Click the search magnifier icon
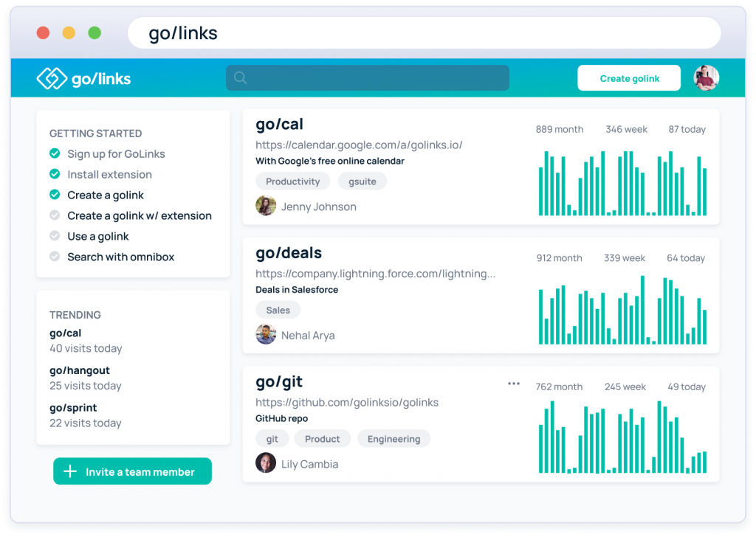 point(240,77)
